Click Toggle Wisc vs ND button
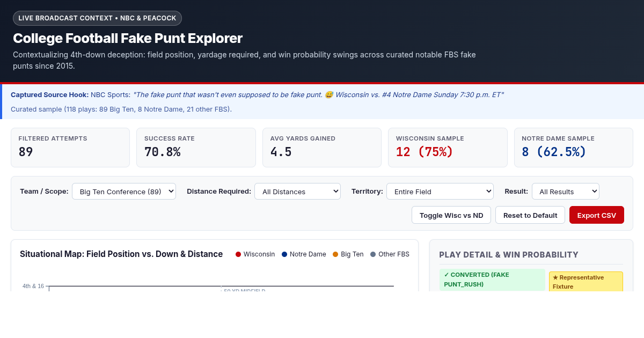 451,215
